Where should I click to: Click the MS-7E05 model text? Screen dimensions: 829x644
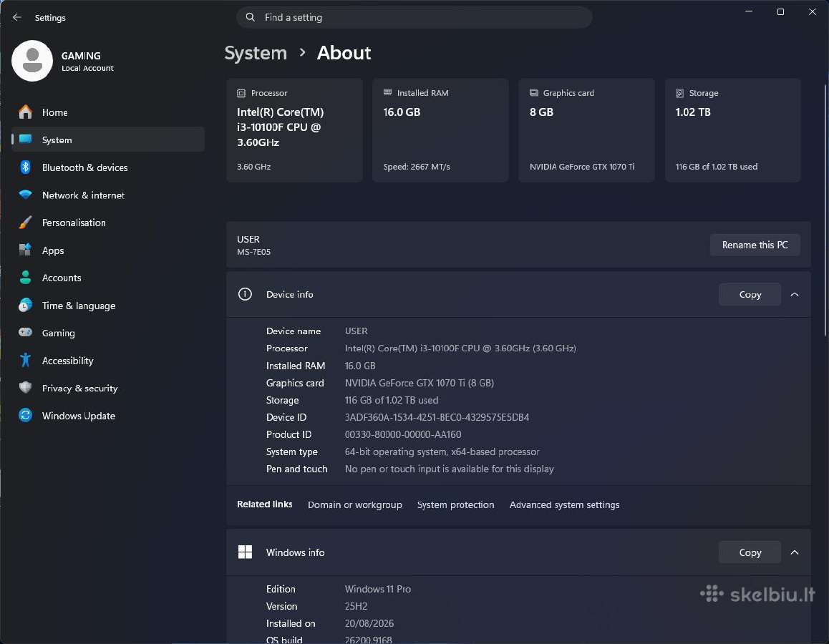pos(253,252)
